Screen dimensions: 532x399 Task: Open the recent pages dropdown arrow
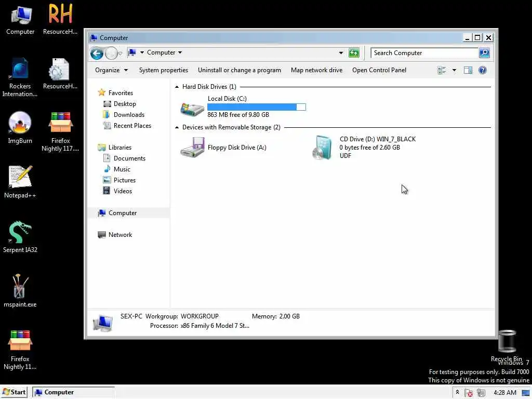[x=120, y=54]
